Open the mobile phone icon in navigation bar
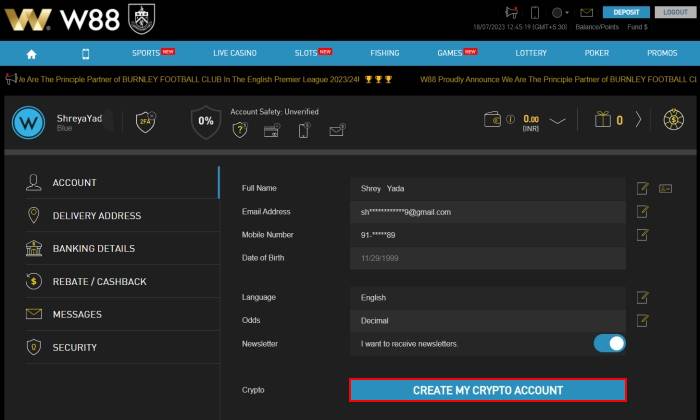 tap(85, 53)
